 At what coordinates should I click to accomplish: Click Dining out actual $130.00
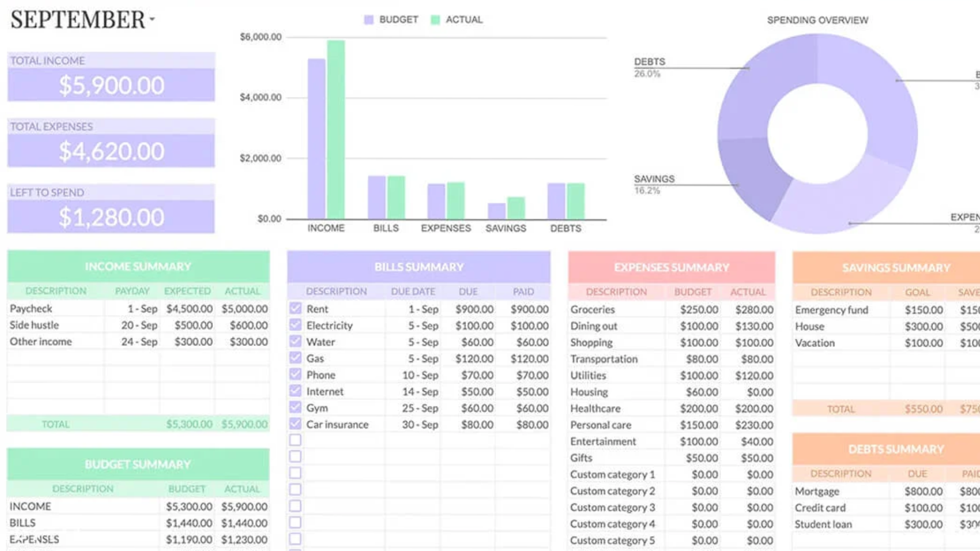[754, 326]
